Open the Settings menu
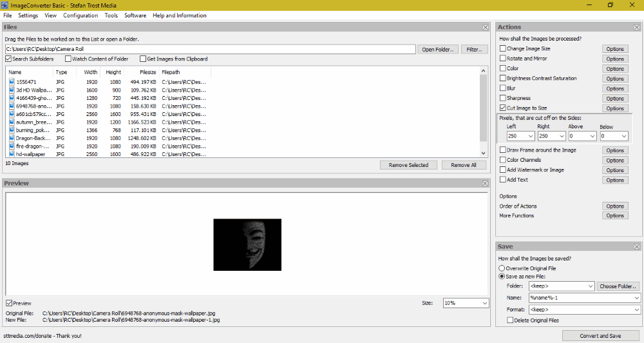Image resolution: width=644 pixels, height=343 pixels. [28, 15]
